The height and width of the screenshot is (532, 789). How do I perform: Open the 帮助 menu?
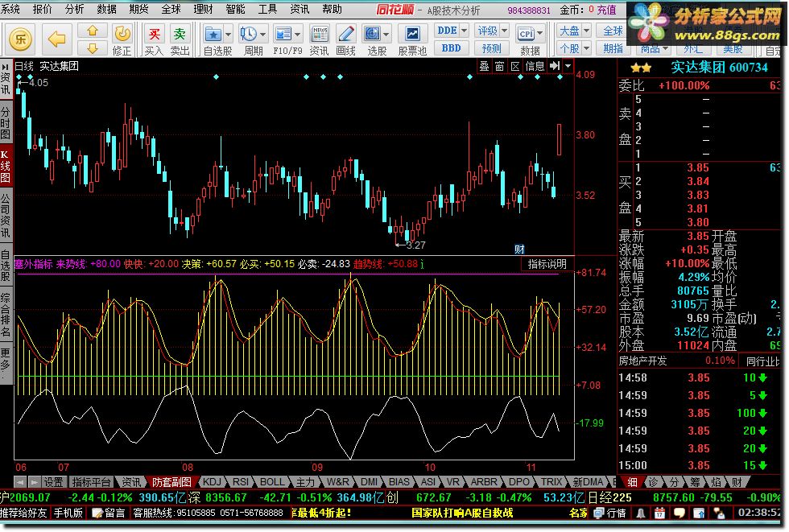(x=332, y=9)
